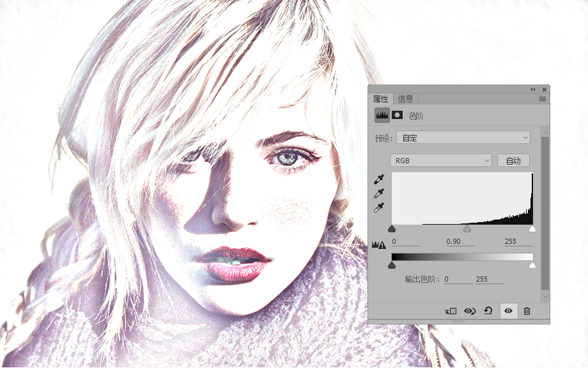
Task: Toggle adjustment layer visibility eye
Action: pyautogui.click(x=509, y=311)
